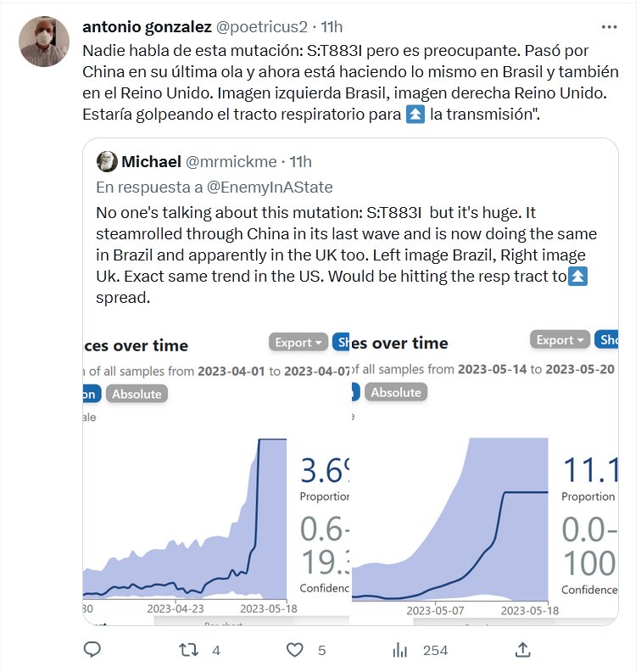Screen dimensions: 641x672
Task: Open Export dropdown on right chart
Action: coord(560,339)
